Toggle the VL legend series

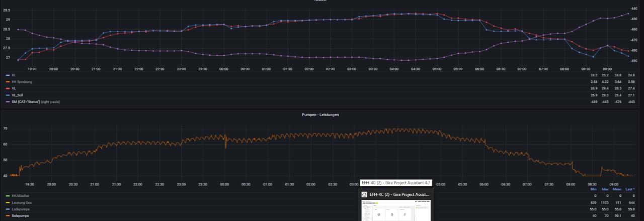14,88
